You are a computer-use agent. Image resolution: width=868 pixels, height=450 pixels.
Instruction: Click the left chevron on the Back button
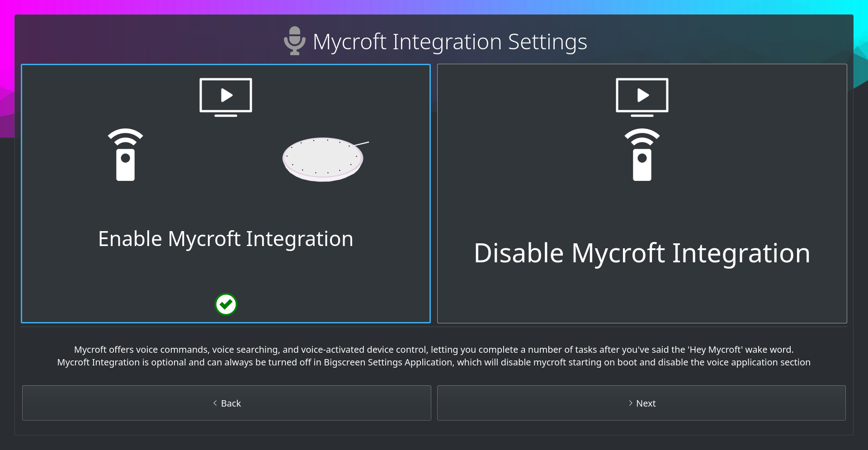[215, 403]
